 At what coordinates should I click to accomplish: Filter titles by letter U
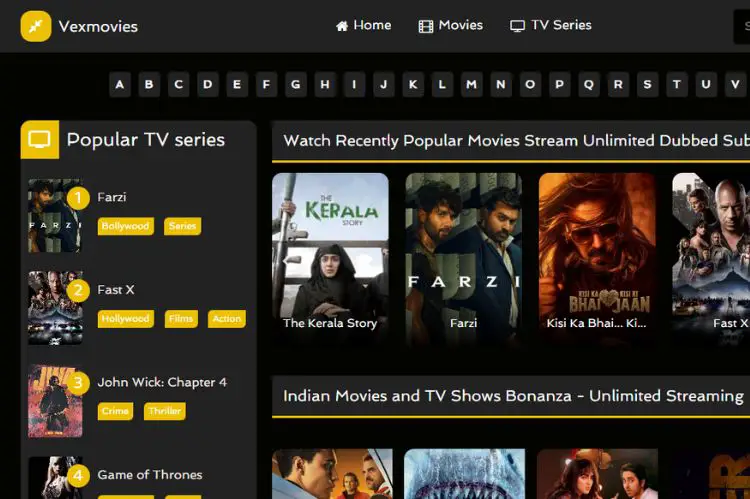pos(706,85)
